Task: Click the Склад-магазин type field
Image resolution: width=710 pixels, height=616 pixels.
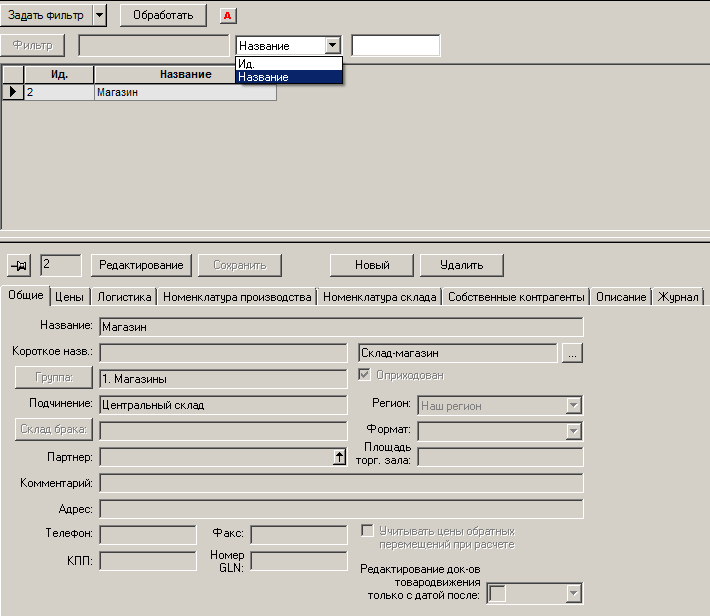Action: (x=458, y=353)
